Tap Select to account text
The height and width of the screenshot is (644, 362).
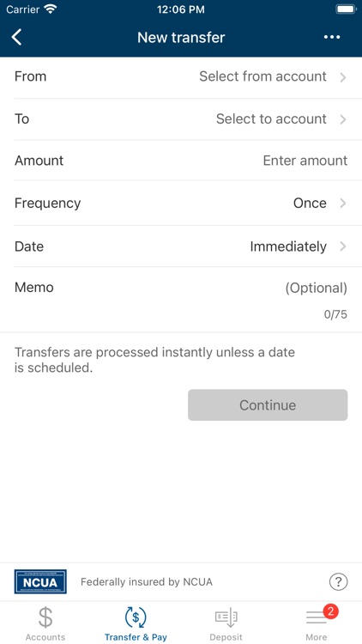click(271, 119)
